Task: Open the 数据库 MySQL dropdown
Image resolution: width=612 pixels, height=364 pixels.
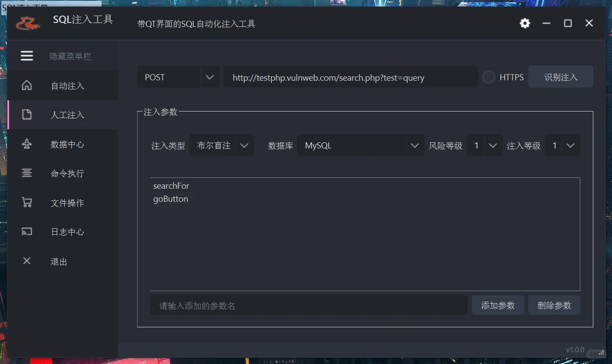Action: 360,145
